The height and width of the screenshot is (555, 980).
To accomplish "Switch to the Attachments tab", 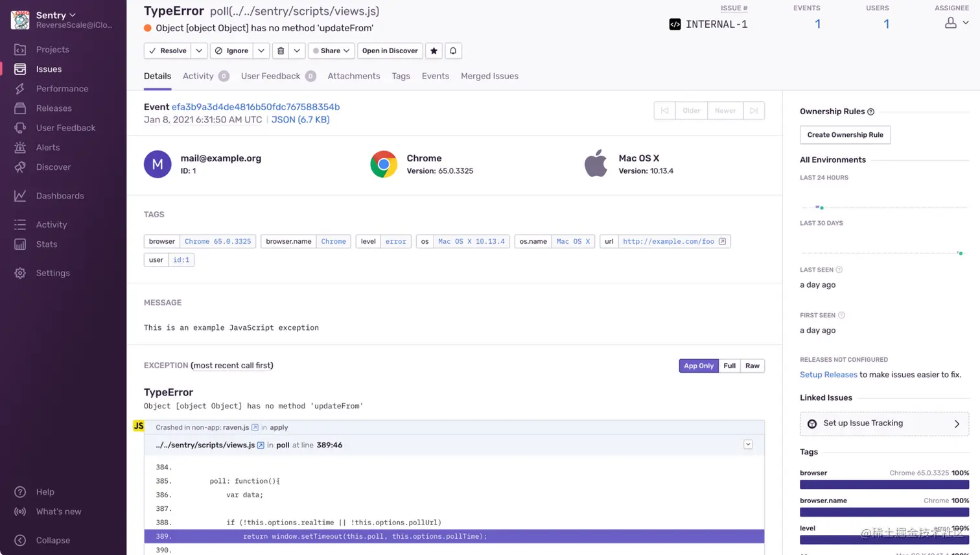I will (x=354, y=76).
